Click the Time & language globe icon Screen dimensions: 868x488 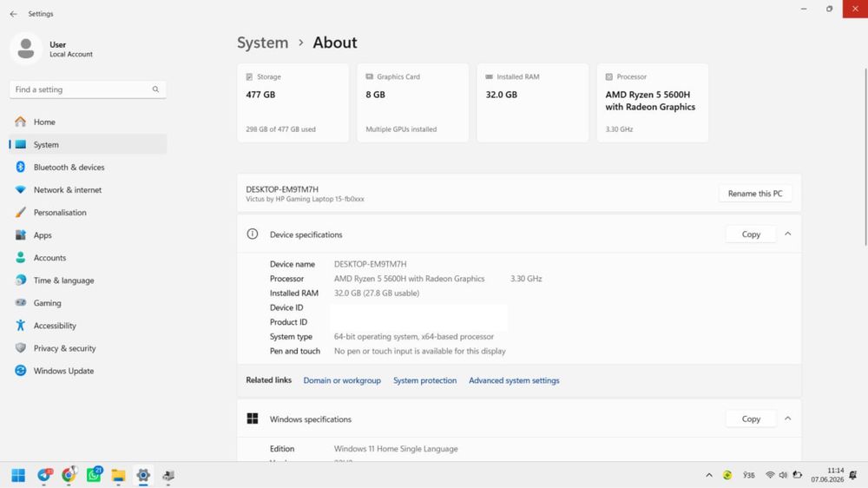click(x=21, y=280)
